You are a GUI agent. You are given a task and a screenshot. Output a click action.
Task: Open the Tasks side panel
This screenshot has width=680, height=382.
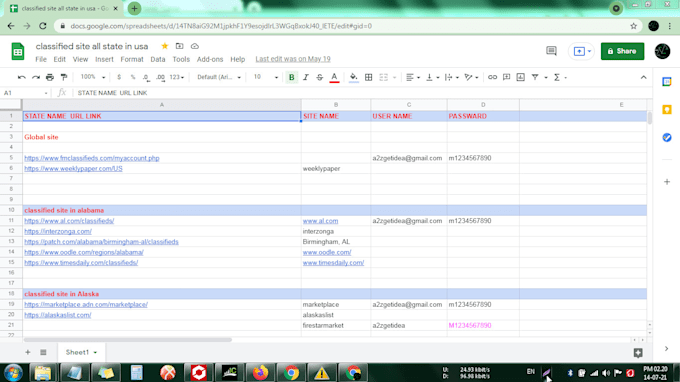[667, 137]
